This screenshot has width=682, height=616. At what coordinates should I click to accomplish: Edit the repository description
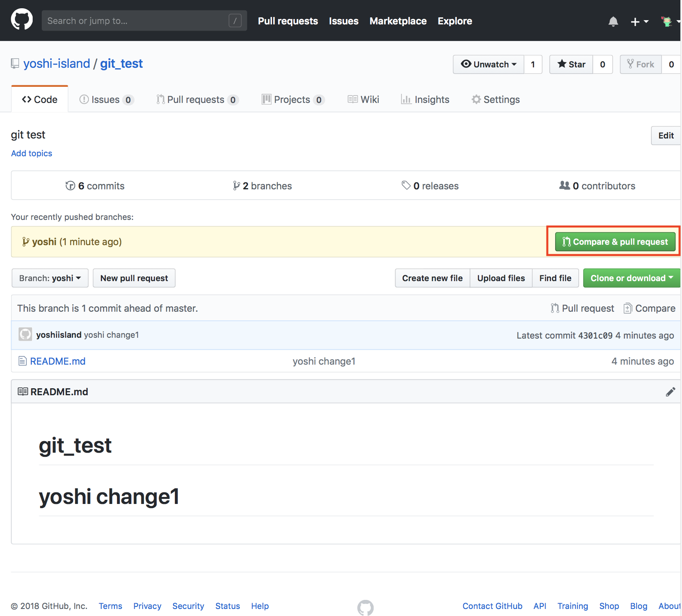[666, 136]
